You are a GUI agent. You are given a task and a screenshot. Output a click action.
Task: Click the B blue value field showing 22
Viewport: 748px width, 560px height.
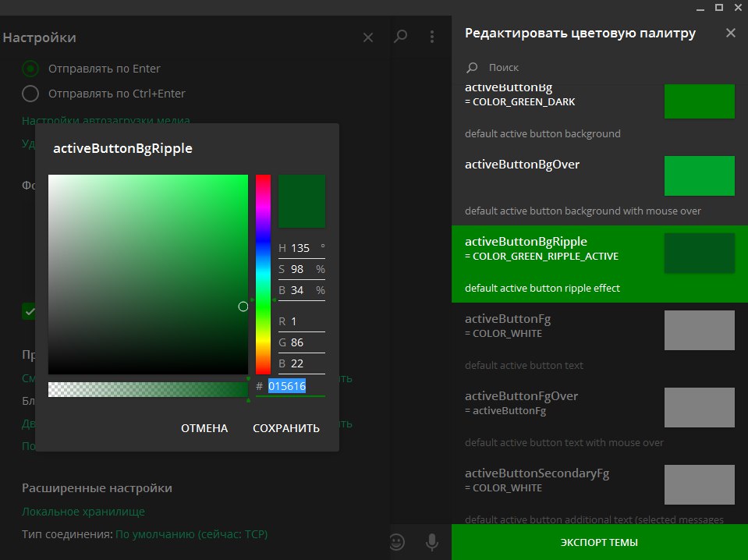click(x=302, y=363)
